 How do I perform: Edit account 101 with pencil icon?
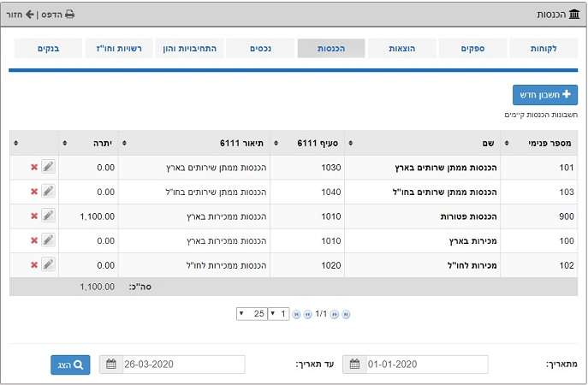pyautogui.click(x=48, y=167)
